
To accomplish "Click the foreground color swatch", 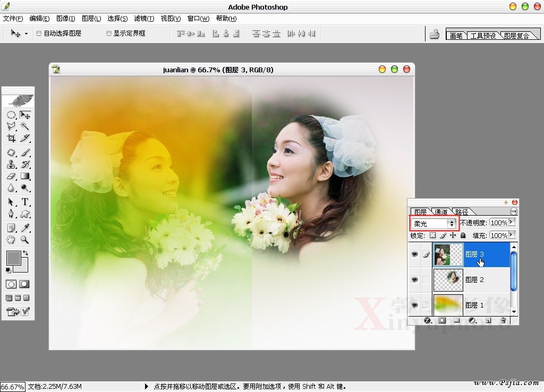I will pos(13,259).
